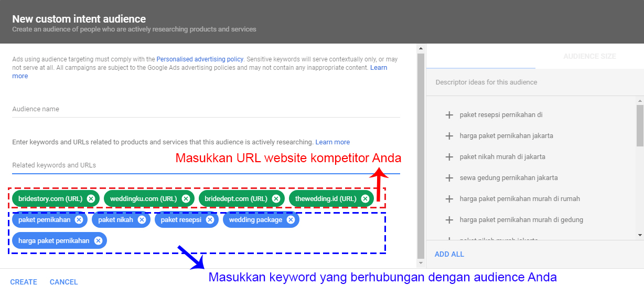
Task: Select the 'wedding package' chip label
Action: (x=255, y=220)
